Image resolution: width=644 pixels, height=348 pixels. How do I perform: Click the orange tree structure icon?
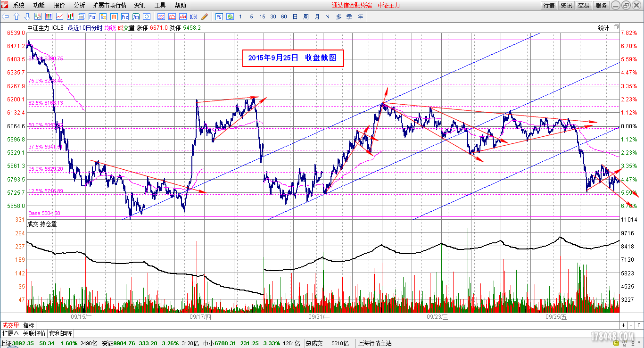pos(103,17)
